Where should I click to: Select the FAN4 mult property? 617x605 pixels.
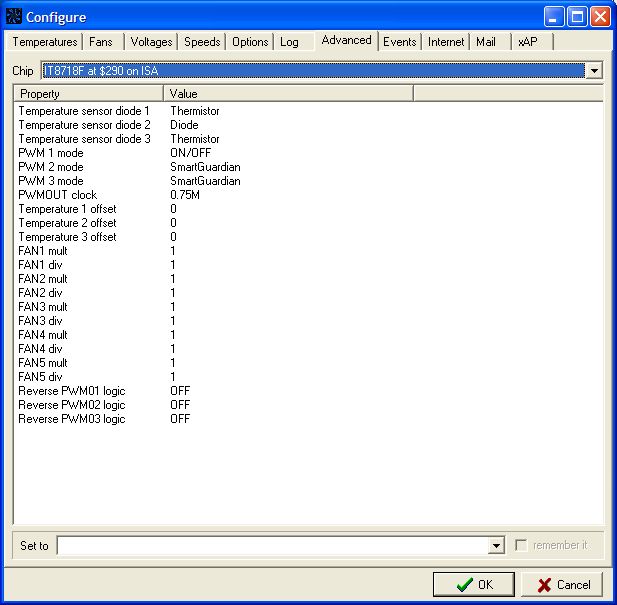43,335
